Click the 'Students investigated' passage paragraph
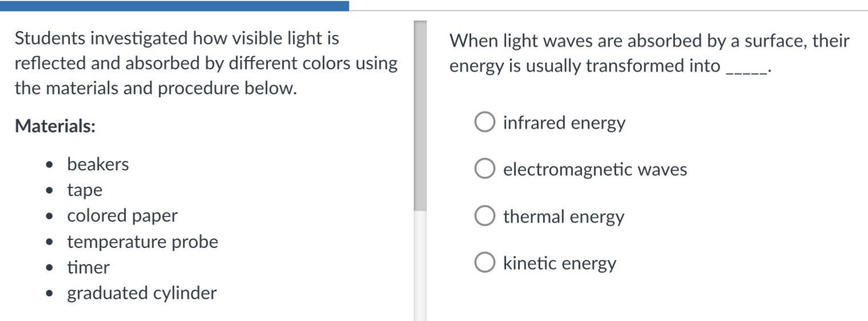The width and height of the screenshot is (868, 321). [x=206, y=63]
